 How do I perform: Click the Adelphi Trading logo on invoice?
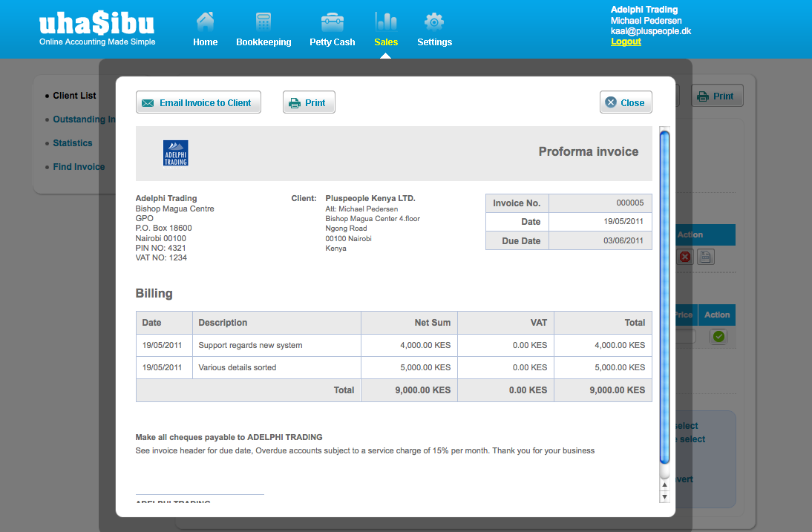[x=176, y=153]
